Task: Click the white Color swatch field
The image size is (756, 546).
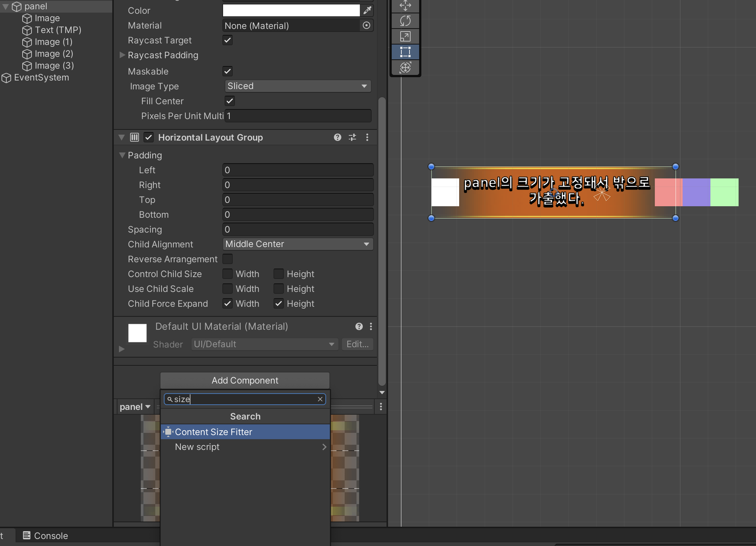Action: tap(291, 10)
